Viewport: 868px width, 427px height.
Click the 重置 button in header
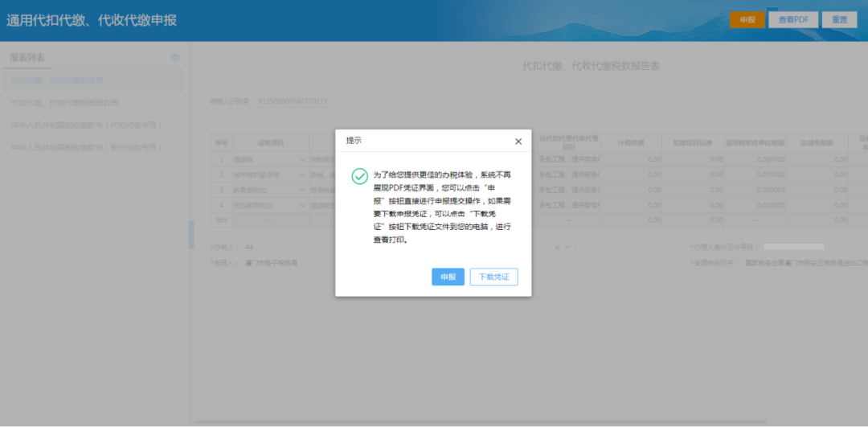click(839, 19)
